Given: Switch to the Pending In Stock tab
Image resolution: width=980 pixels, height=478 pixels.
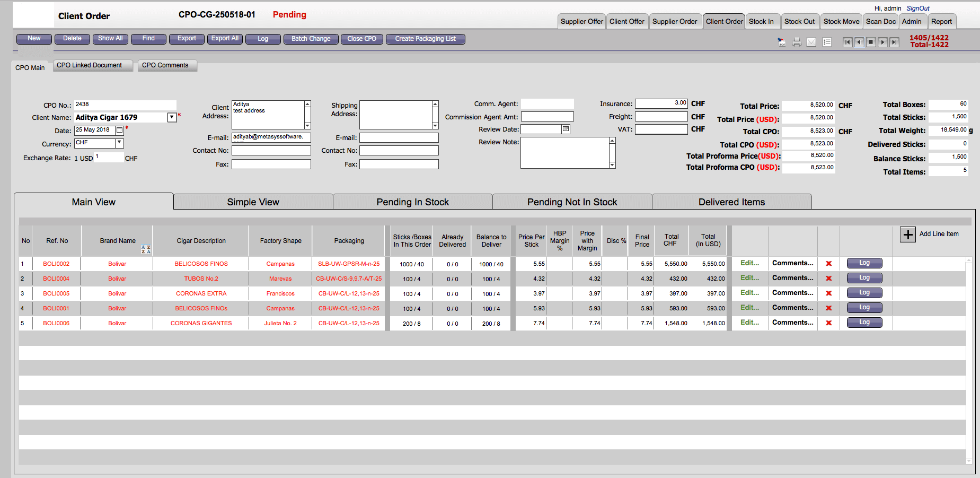Looking at the screenshot, I should [x=412, y=202].
